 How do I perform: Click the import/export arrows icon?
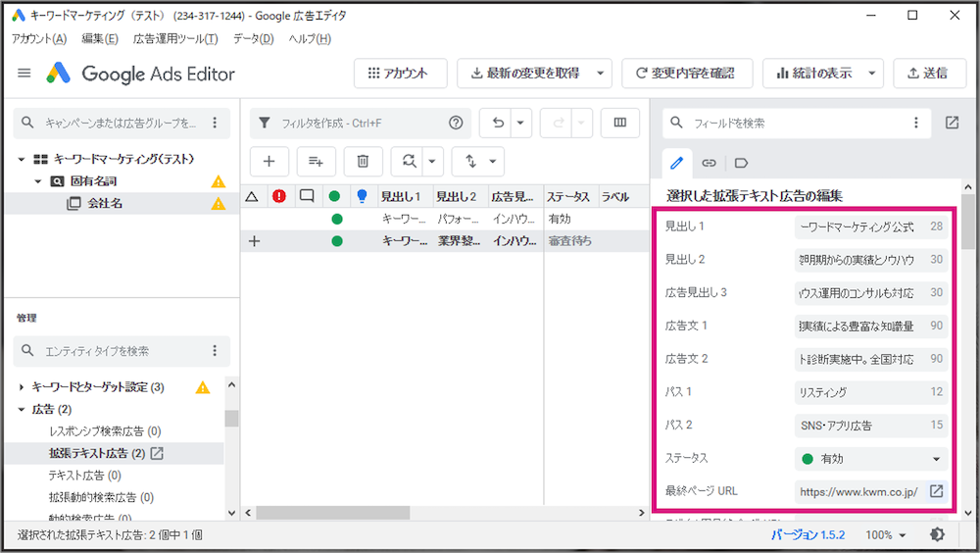coord(470,162)
